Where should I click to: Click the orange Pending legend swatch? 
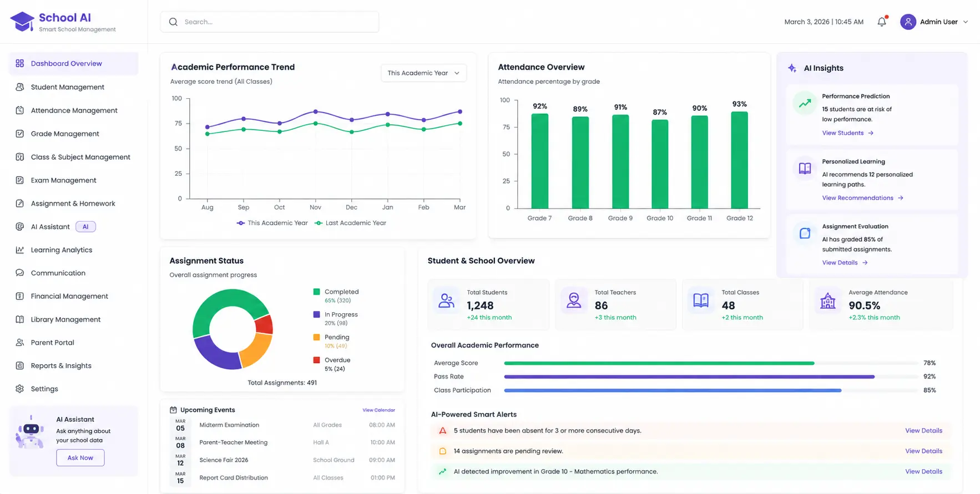click(316, 337)
